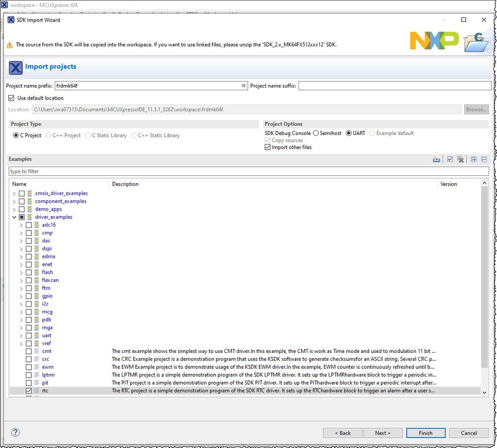Select the pdb tree row label

click(x=46, y=320)
